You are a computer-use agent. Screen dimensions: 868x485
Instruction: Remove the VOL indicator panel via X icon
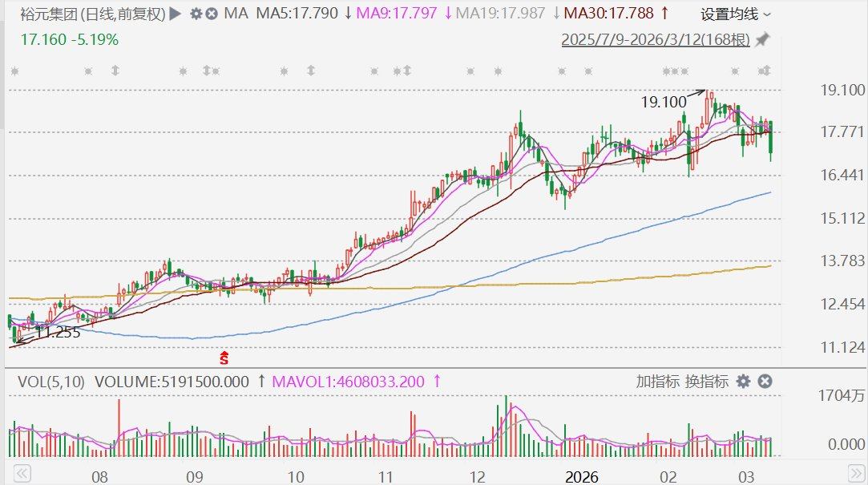pyautogui.click(x=765, y=382)
